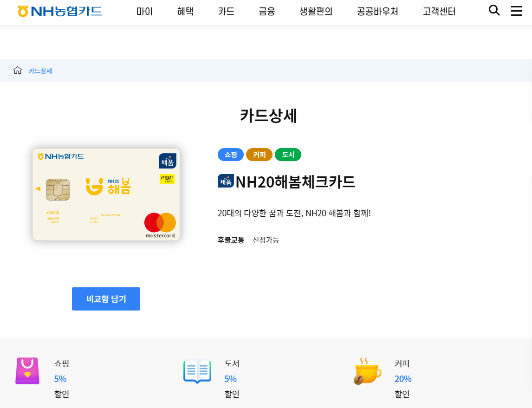Click the NH농협카드 logo
This screenshot has width=532, height=408.
tap(60, 11)
